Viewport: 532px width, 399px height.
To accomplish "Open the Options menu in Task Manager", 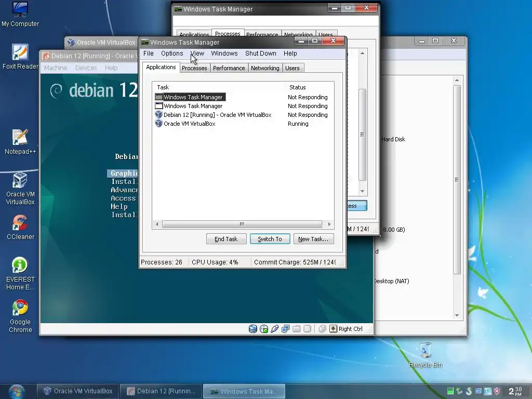I will (x=172, y=54).
